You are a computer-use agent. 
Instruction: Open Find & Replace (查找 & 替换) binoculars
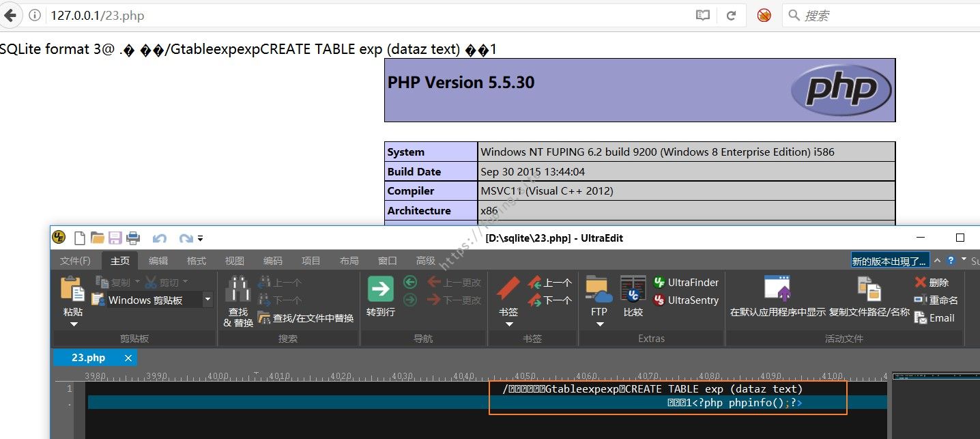pyautogui.click(x=237, y=289)
